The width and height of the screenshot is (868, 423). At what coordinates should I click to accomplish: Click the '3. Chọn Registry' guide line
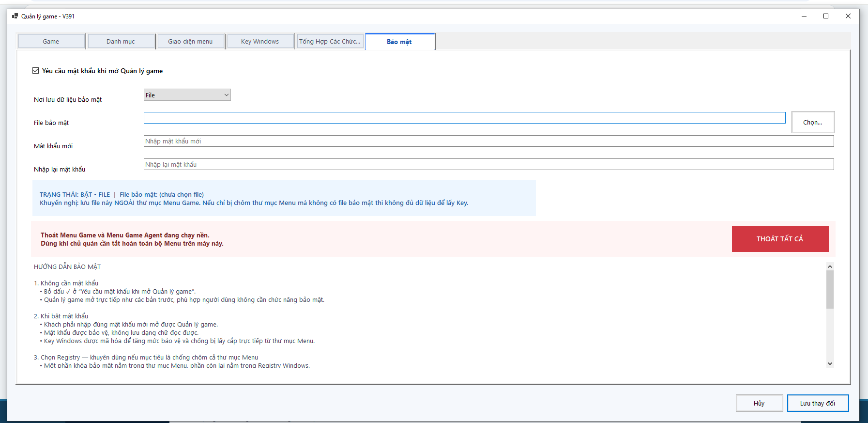146,357
